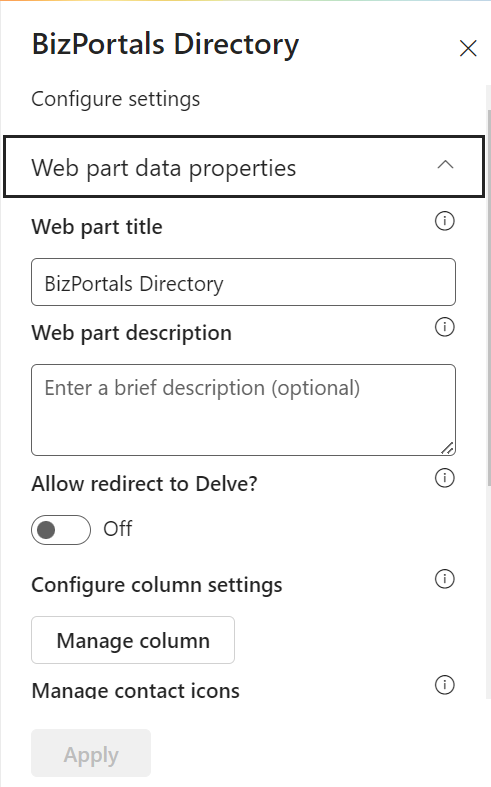Show info tooltip for Configure column settings
The height and width of the screenshot is (787, 491).
coord(444,579)
